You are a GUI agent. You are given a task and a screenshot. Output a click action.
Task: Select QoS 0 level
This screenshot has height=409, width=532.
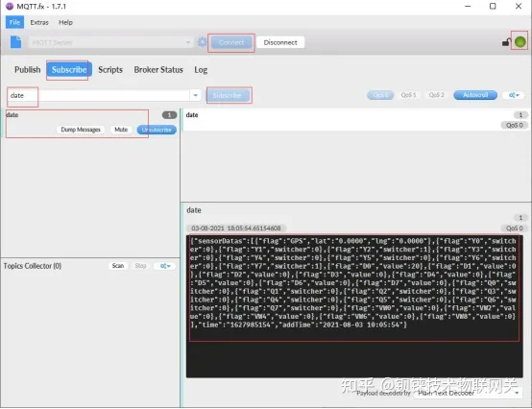point(380,95)
